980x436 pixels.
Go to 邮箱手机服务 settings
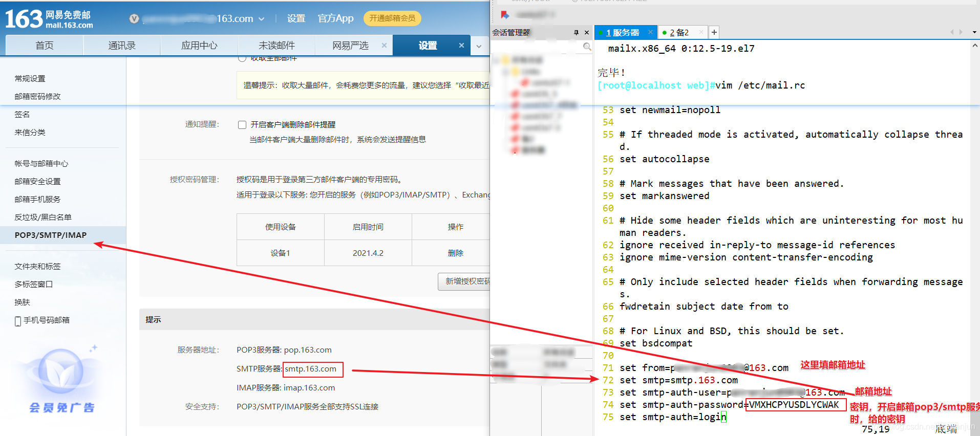[37, 199]
